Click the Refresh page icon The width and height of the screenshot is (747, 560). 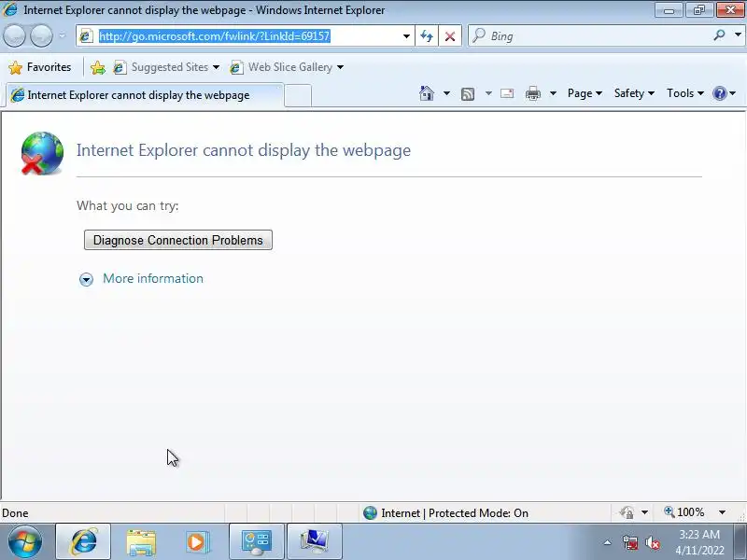427,36
